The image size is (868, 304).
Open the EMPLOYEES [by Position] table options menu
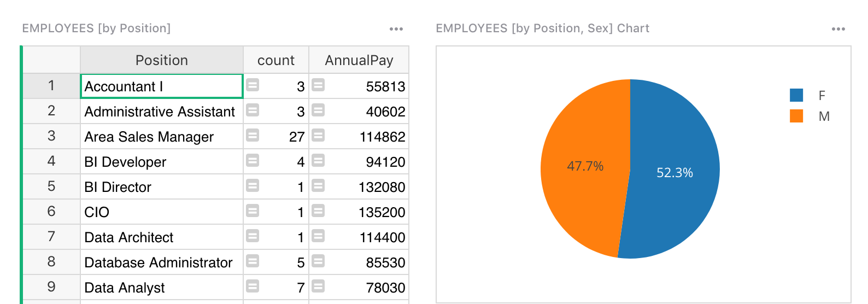tap(396, 29)
